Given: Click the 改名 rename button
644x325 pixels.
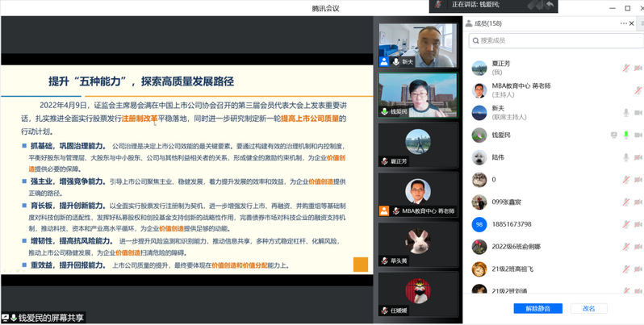Looking at the screenshot, I should (x=588, y=309).
